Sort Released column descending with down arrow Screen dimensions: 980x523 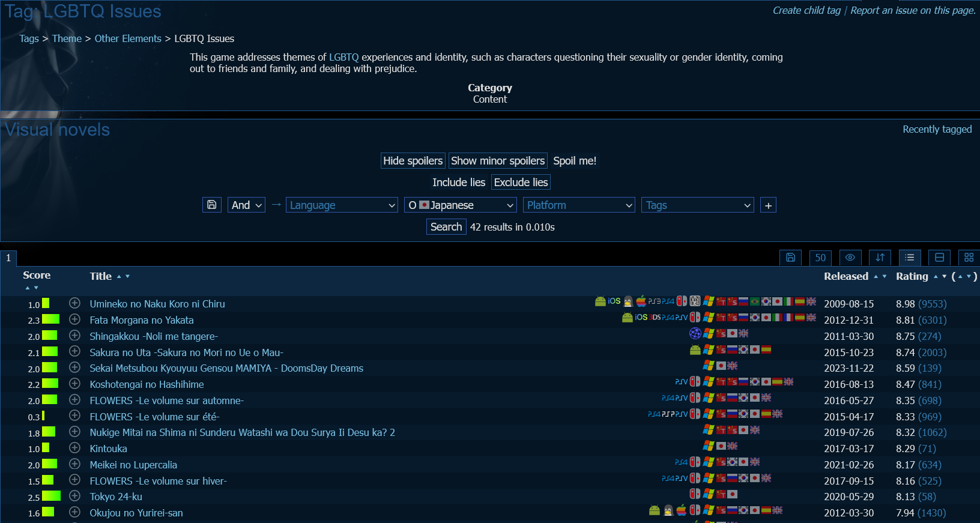(x=884, y=276)
